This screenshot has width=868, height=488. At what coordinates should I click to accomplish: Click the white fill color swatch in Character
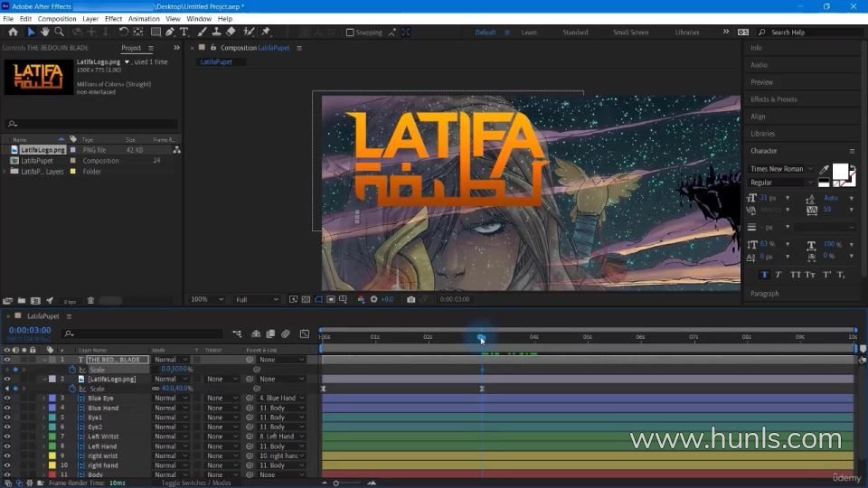(x=840, y=172)
